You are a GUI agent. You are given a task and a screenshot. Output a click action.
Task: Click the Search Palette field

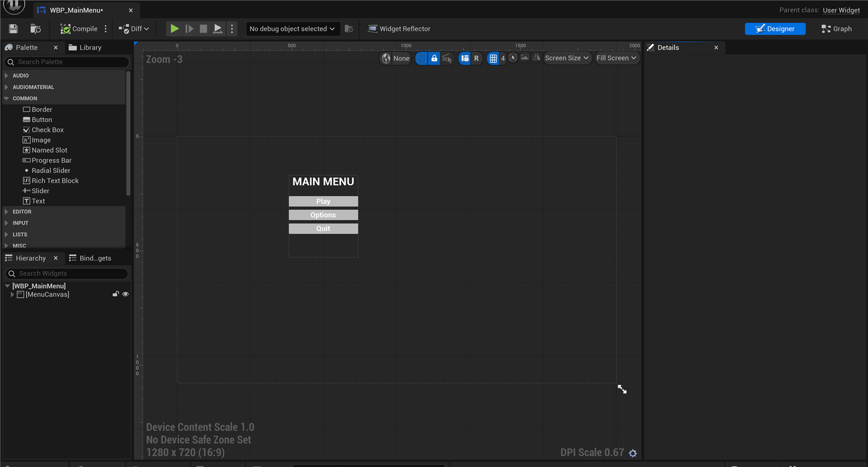[67, 62]
